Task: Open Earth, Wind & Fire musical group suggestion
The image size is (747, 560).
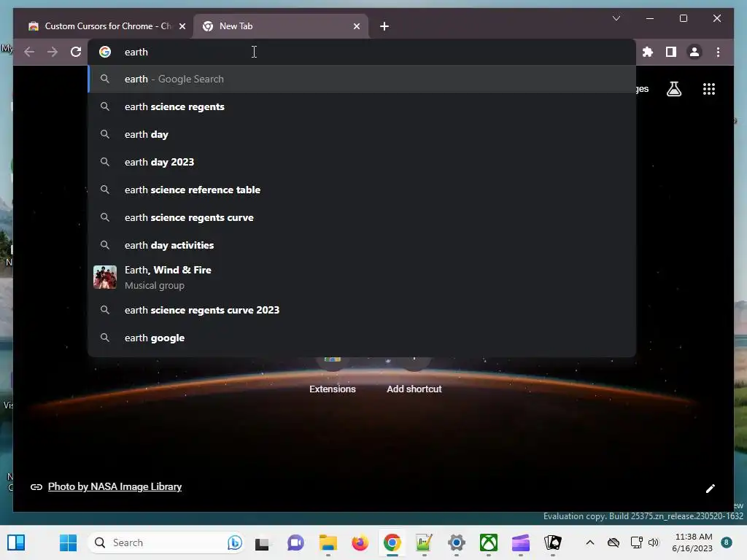Action: (x=362, y=277)
